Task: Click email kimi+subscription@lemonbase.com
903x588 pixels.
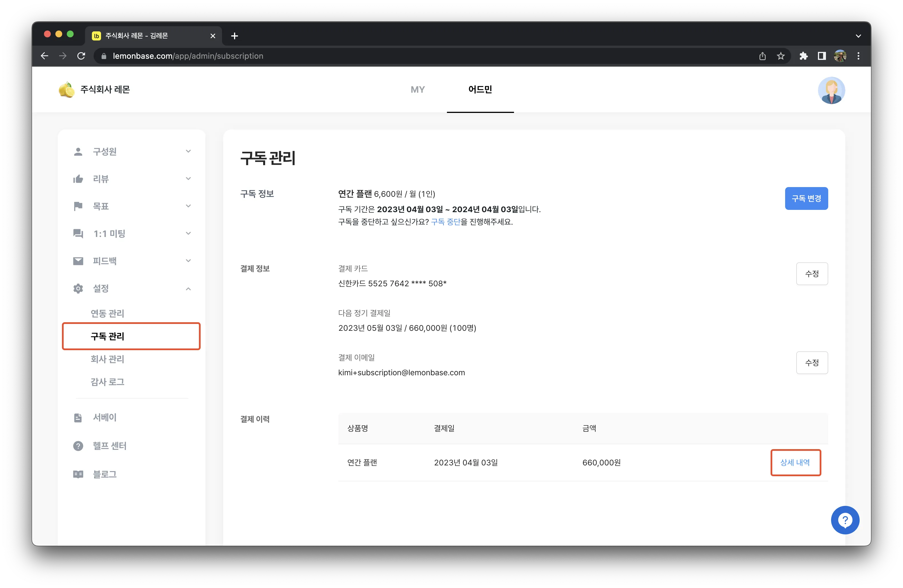Action: point(402,373)
